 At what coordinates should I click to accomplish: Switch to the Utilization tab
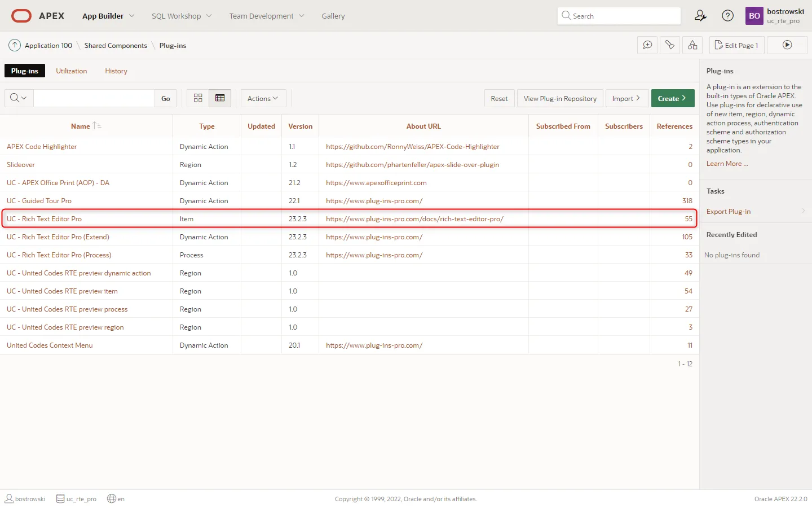[72, 71]
